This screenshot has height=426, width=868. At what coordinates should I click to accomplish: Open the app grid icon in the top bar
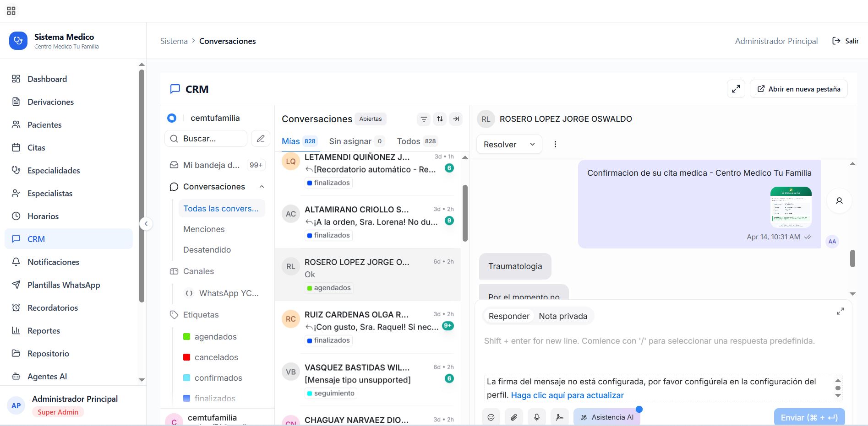[x=11, y=10]
